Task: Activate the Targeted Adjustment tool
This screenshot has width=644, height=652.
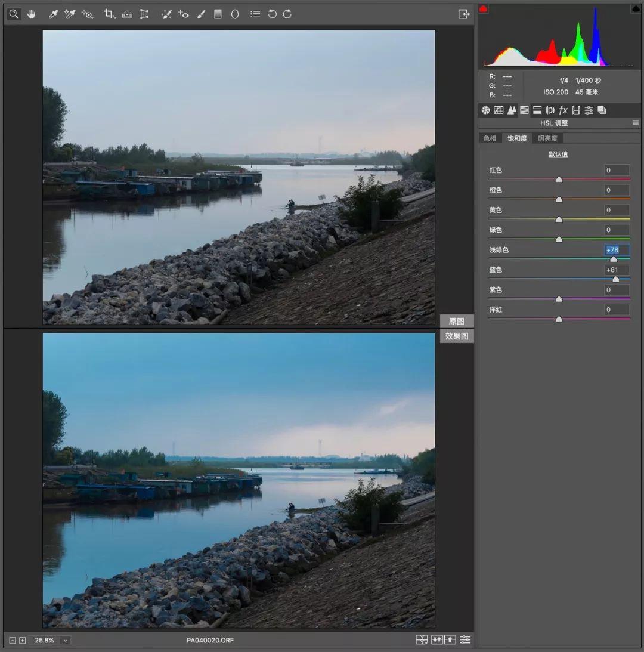Action: click(x=87, y=14)
